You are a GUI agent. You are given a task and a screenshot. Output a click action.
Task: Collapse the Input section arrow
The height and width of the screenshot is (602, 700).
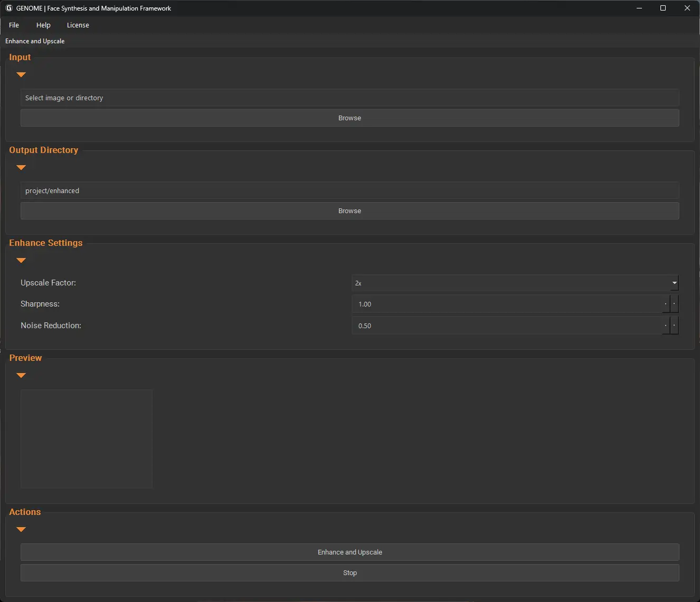point(21,74)
